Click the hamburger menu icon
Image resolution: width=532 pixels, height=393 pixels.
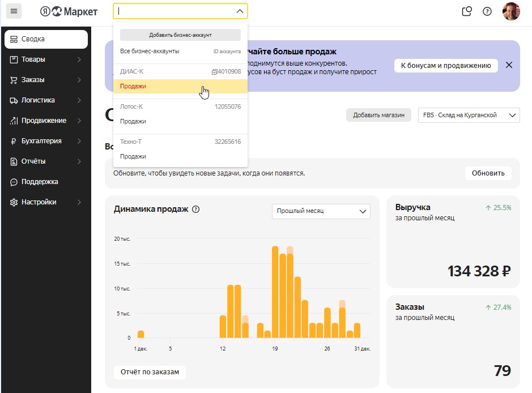pyautogui.click(x=14, y=11)
